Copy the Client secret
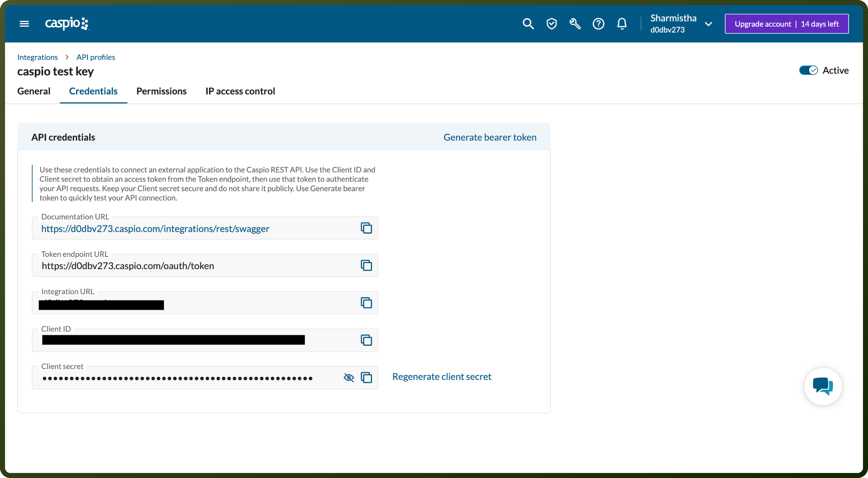The image size is (868, 478). pos(366,378)
